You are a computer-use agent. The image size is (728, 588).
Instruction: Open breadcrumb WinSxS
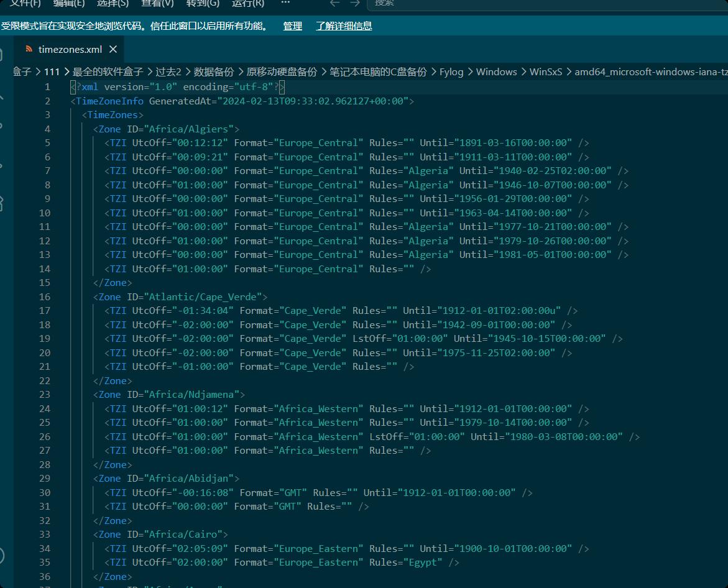(x=546, y=72)
